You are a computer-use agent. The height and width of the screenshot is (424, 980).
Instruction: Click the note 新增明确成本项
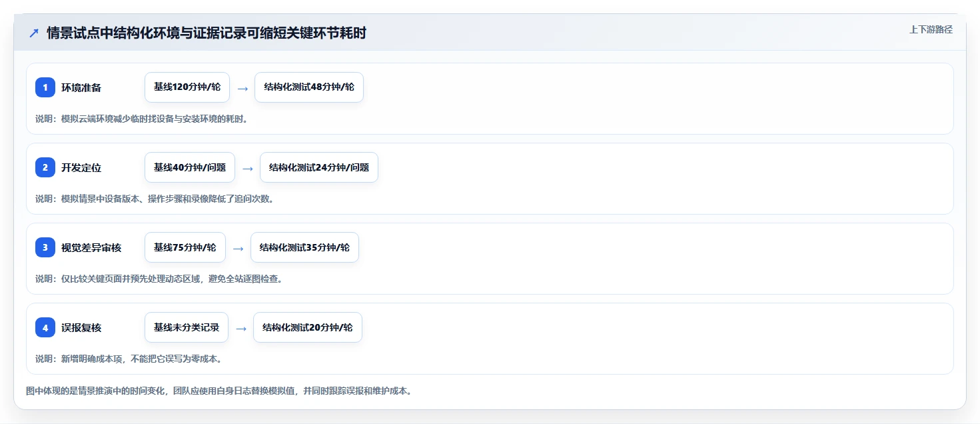[129, 359]
